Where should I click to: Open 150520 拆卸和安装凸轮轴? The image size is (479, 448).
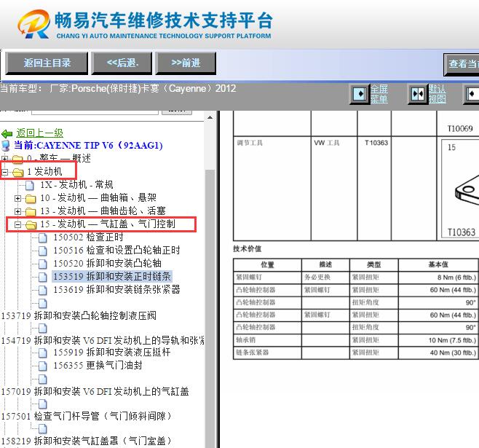(108, 263)
